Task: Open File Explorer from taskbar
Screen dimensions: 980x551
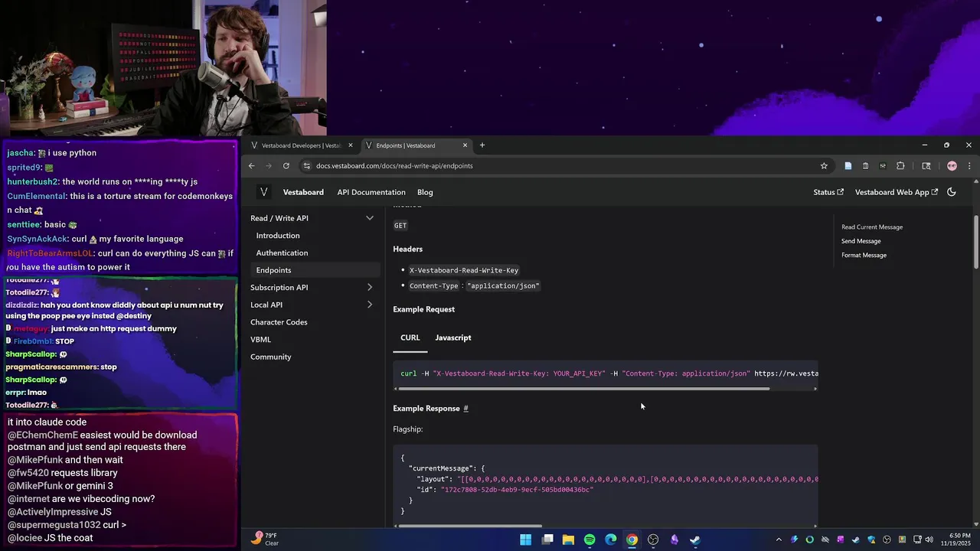Action: coord(568,540)
